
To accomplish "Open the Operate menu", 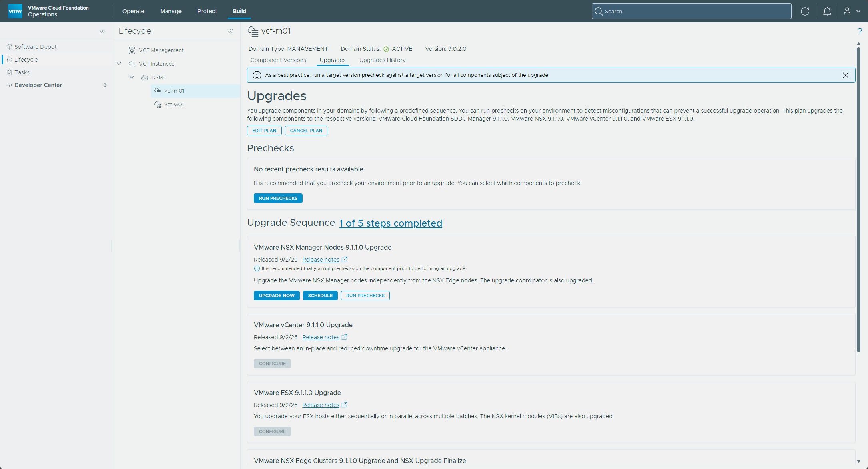I will [x=133, y=11].
